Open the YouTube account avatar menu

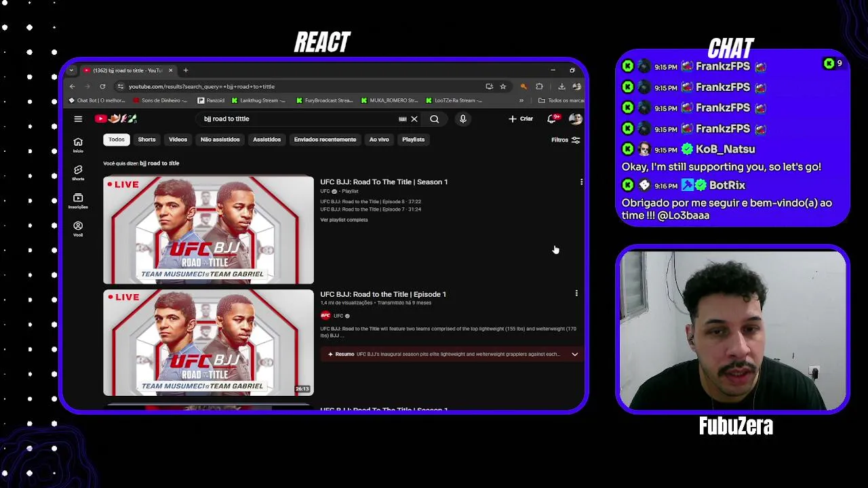tap(575, 119)
